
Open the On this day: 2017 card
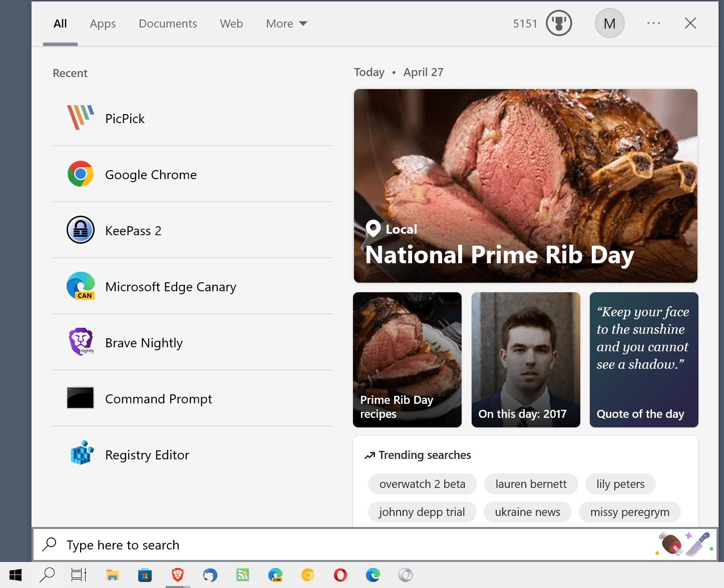(526, 360)
